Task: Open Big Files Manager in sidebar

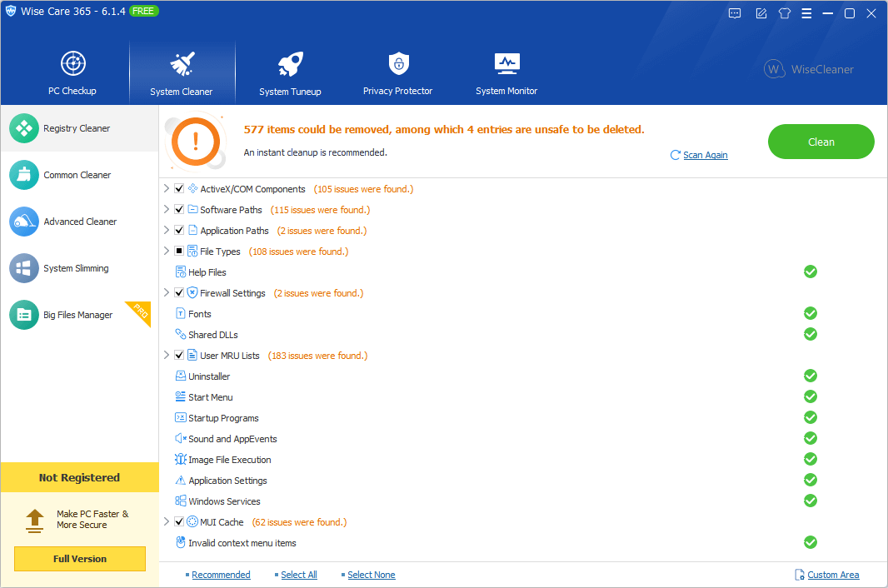Action: pyautogui.click(x=77, y=315)
